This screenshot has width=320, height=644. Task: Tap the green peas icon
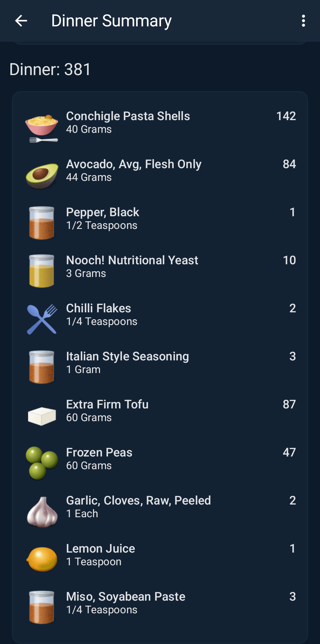[42, 463]
